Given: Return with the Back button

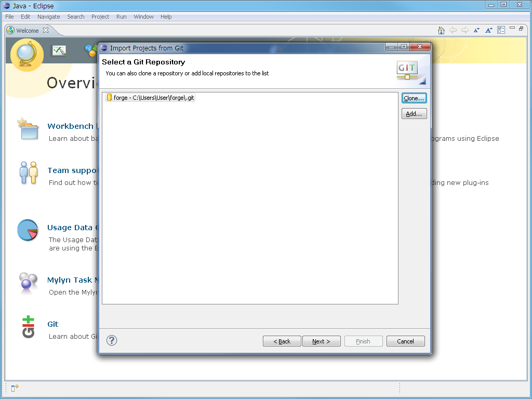Looking at the screenshot, I should coord(282,341).
